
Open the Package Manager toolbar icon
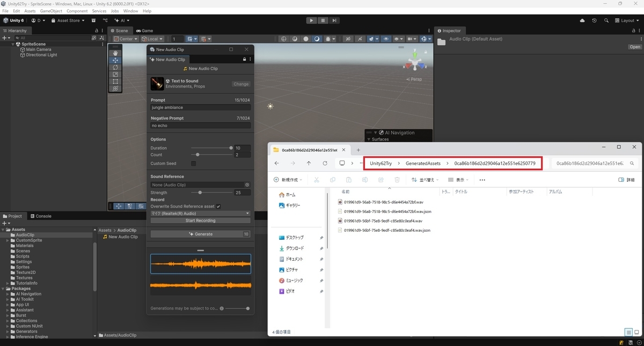(x=93, y=20)
